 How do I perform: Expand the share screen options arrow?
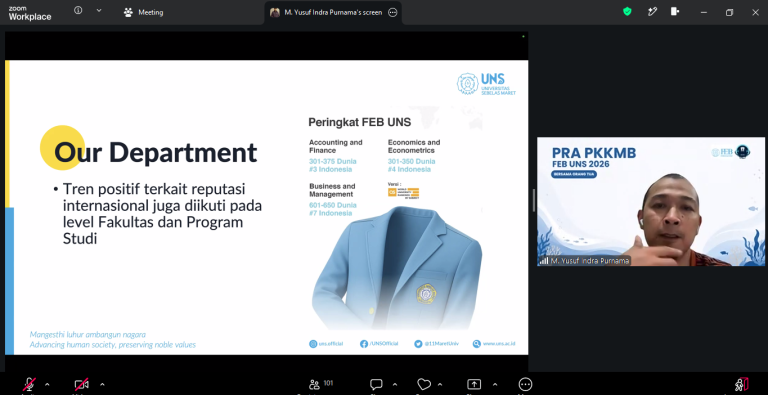(495, 384)
